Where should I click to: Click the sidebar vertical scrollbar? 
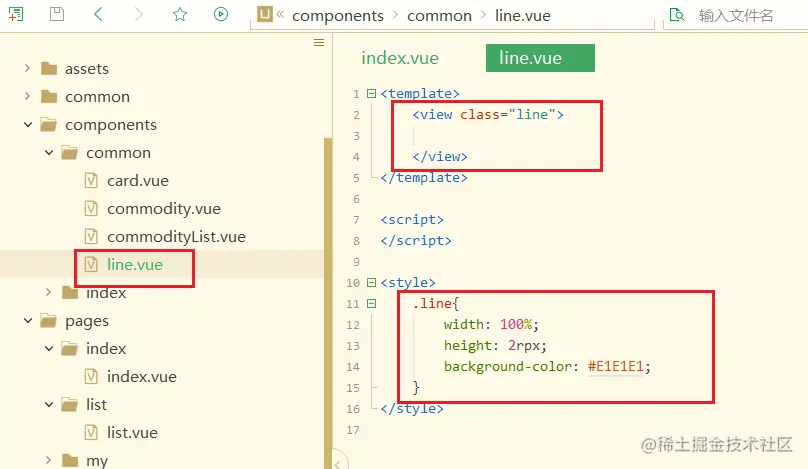[x=328, y=302]
